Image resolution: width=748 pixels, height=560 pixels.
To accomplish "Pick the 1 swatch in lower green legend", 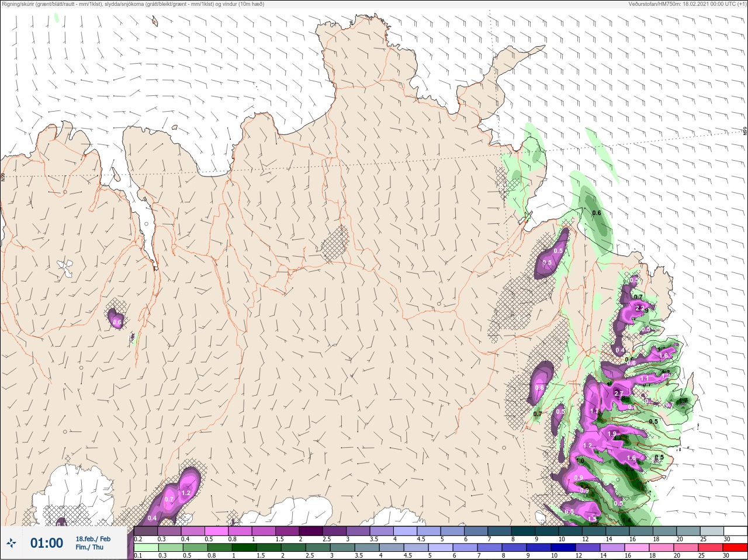I will pyautogui.click(x=244, y=547).
